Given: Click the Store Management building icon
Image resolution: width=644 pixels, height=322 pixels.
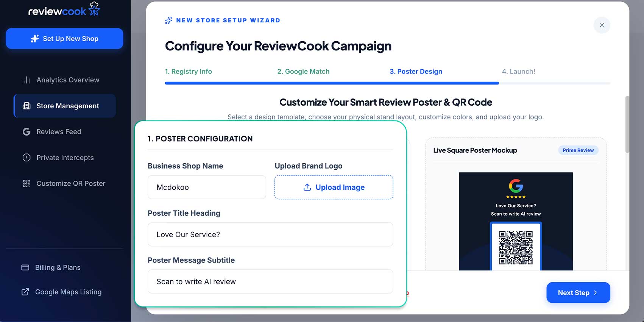Looking at the screenshot, I should (x=27, y=106).
